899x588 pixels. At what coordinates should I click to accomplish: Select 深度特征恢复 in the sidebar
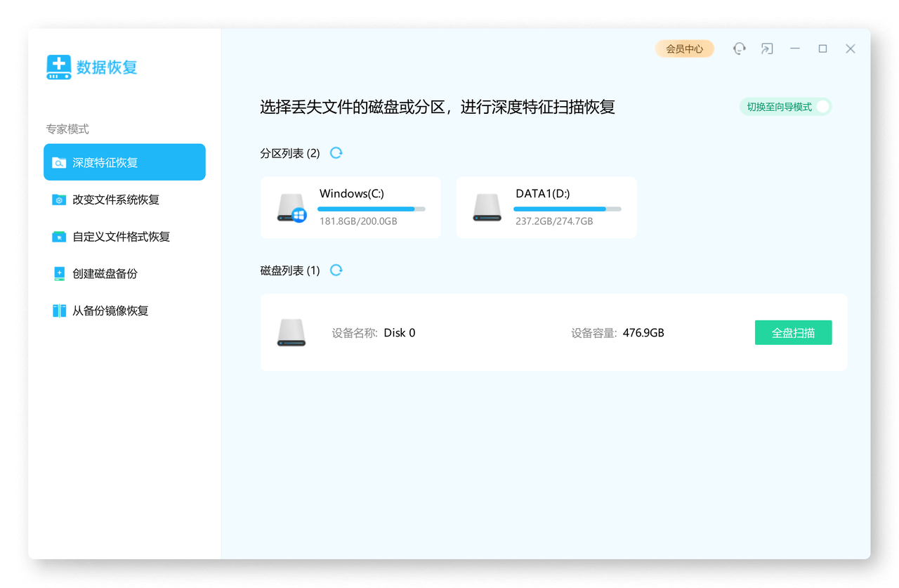[x=124, y=162]
